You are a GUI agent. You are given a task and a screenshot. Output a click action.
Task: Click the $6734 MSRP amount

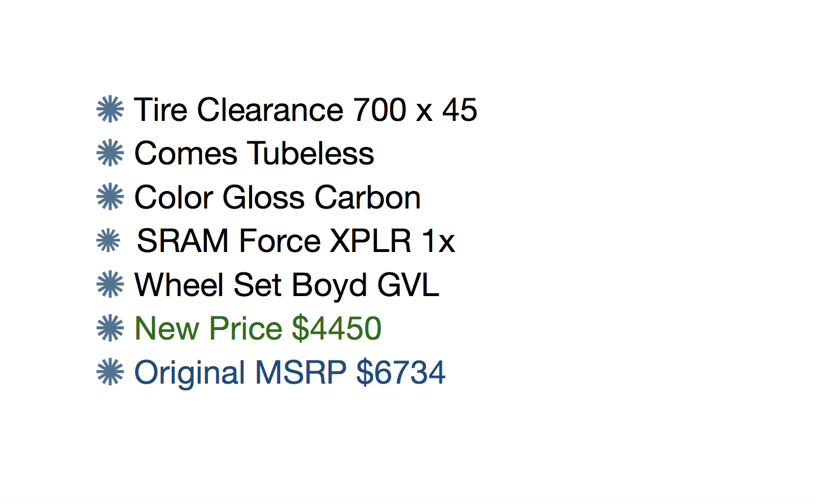[x=401, y=373]
